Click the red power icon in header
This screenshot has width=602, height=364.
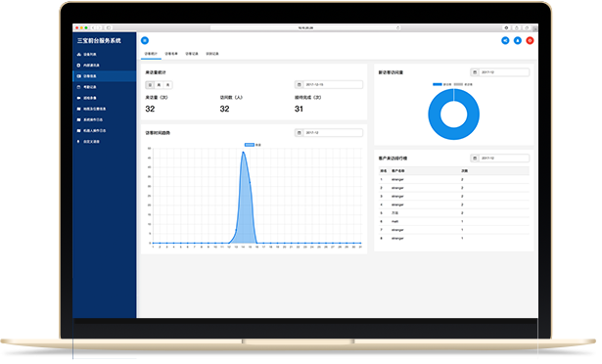[530, 40]
